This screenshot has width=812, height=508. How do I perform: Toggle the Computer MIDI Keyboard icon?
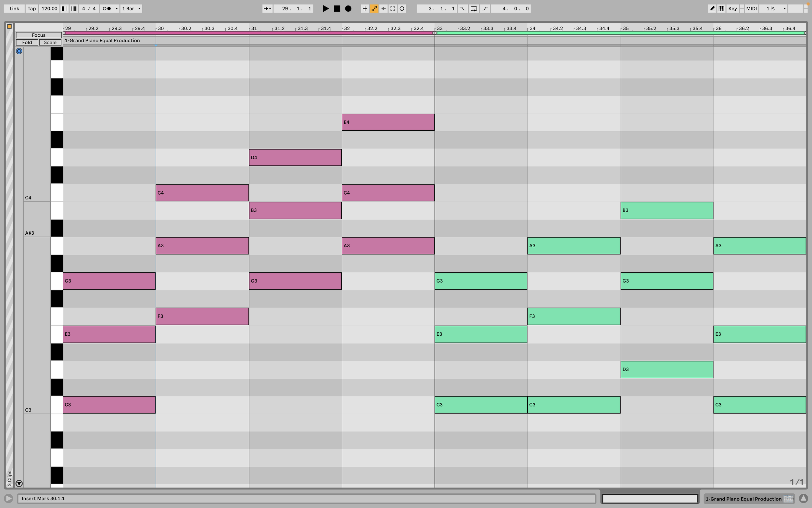(721, 9)
